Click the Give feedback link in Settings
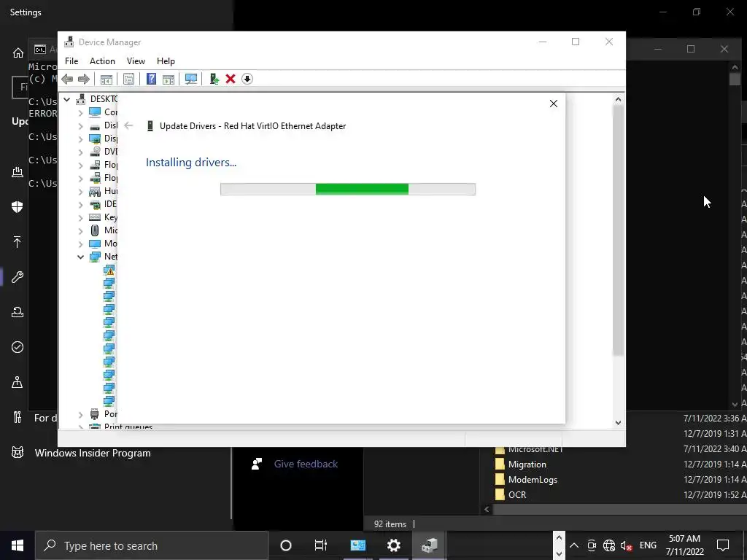Screen dimensions: 747x560 coord(306,464)
